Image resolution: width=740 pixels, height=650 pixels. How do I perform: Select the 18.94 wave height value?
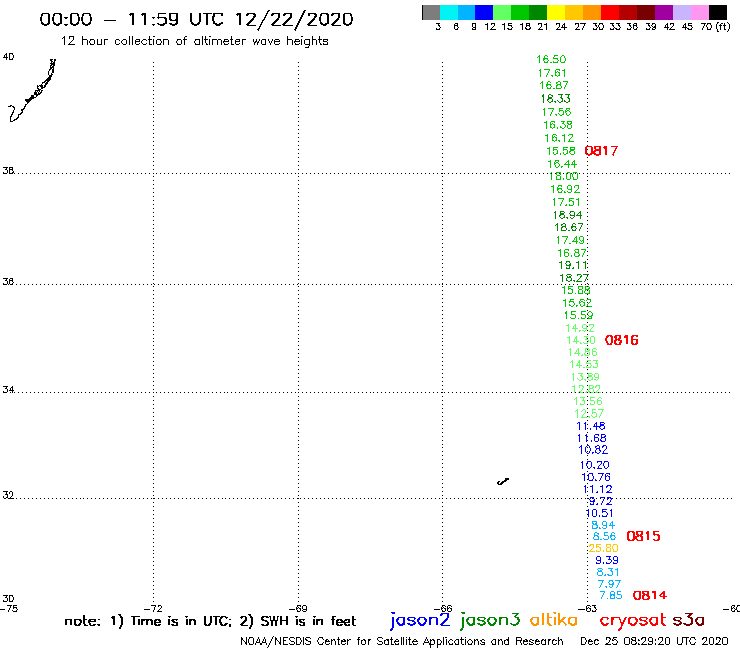pos(568,215)
